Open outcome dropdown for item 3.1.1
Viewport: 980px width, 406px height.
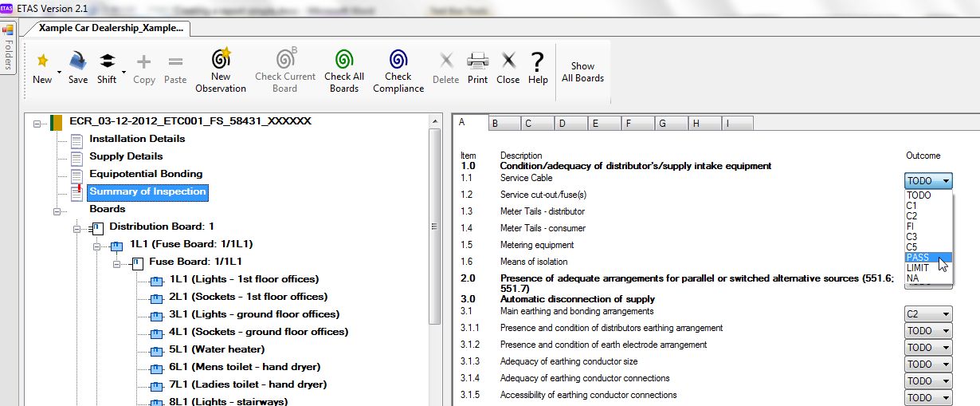point(929,331)
